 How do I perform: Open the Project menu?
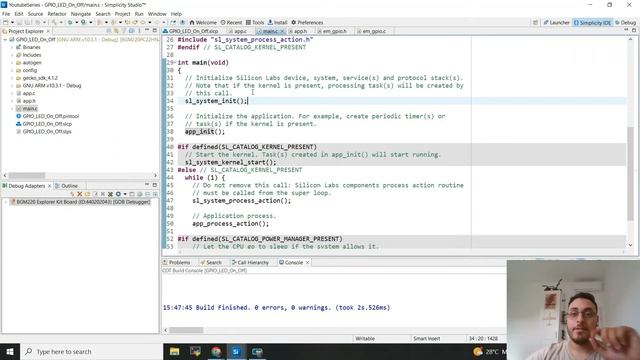click(122, 14)
